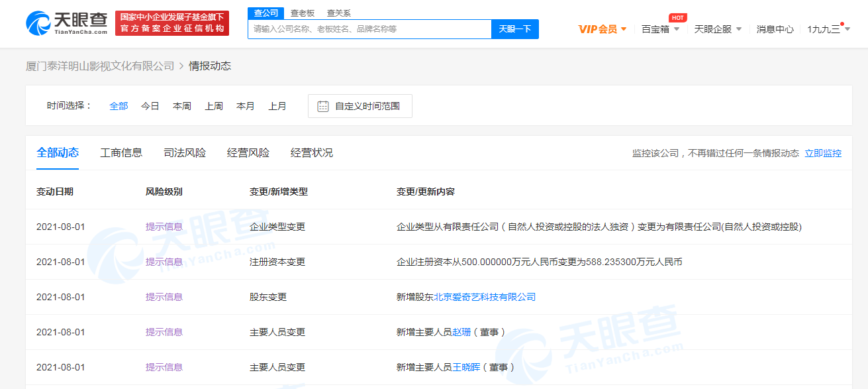Open 消息中心
Viewport: 868px width, 389px height.
coord(775,29)
